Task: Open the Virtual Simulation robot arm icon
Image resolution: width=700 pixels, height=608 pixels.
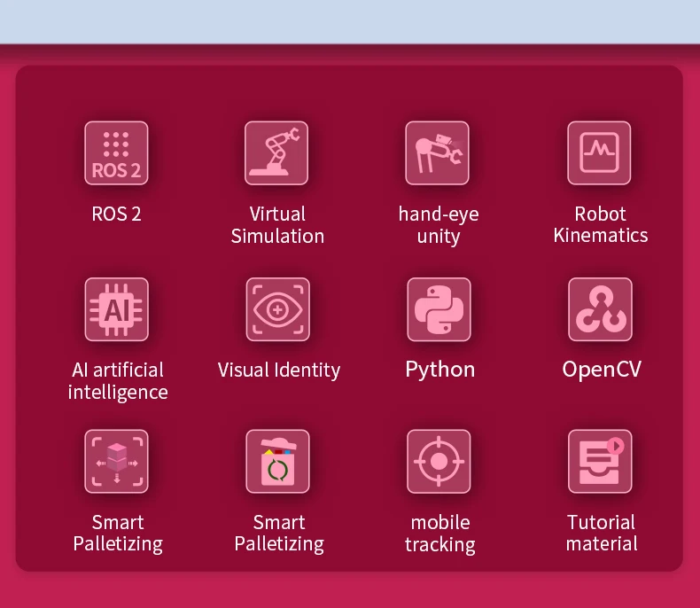Action: [276, 153]
